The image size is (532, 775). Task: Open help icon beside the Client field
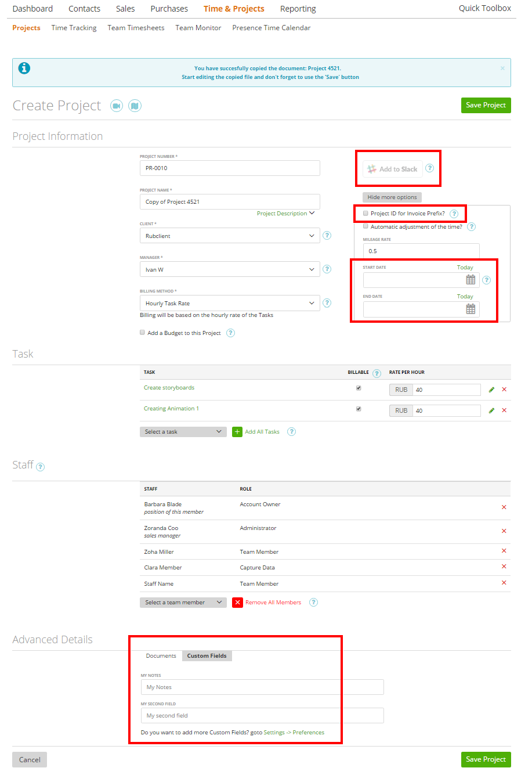327,236
